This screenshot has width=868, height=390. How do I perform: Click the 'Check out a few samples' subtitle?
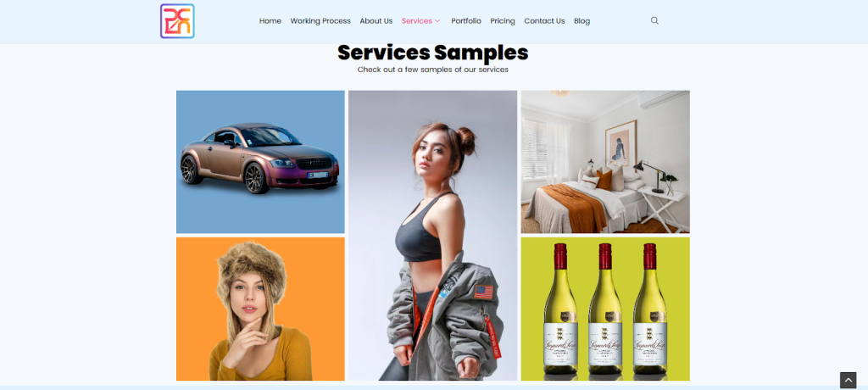coord(433,70)
